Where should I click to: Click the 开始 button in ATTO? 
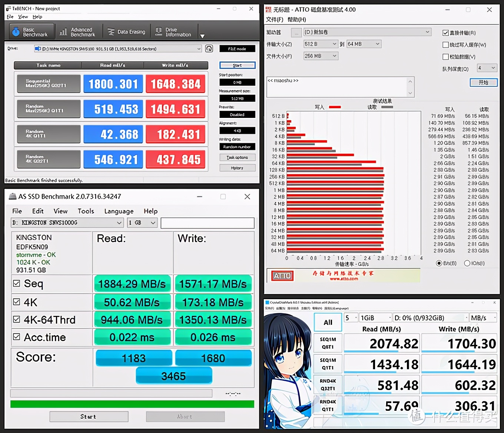[483, 82]
